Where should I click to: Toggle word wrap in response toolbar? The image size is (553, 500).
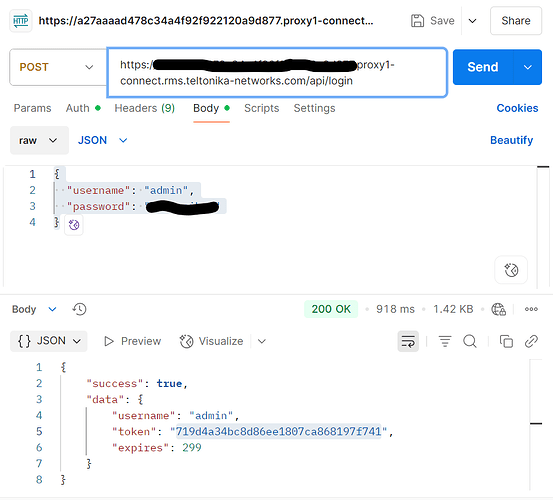408,341
